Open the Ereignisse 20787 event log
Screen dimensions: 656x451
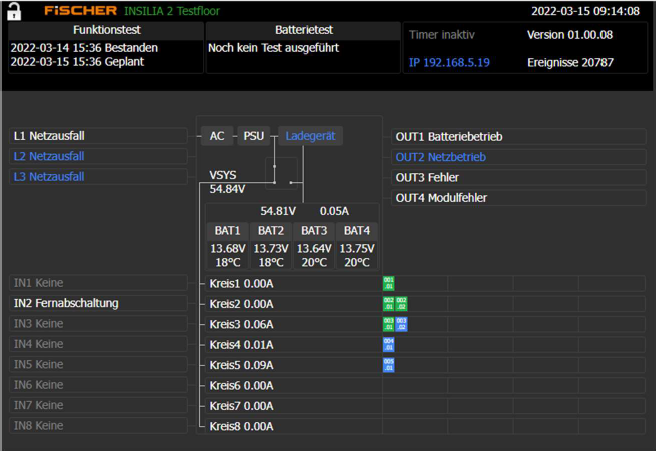pyautogui.click(x=570, y=62)
